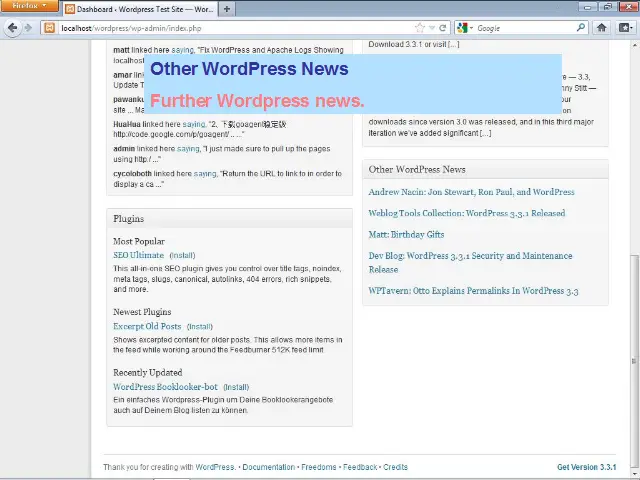Go to the Firefox home page icon
Image resolution: width=640 pixels, height=480 pixels.
coord(601,28)
